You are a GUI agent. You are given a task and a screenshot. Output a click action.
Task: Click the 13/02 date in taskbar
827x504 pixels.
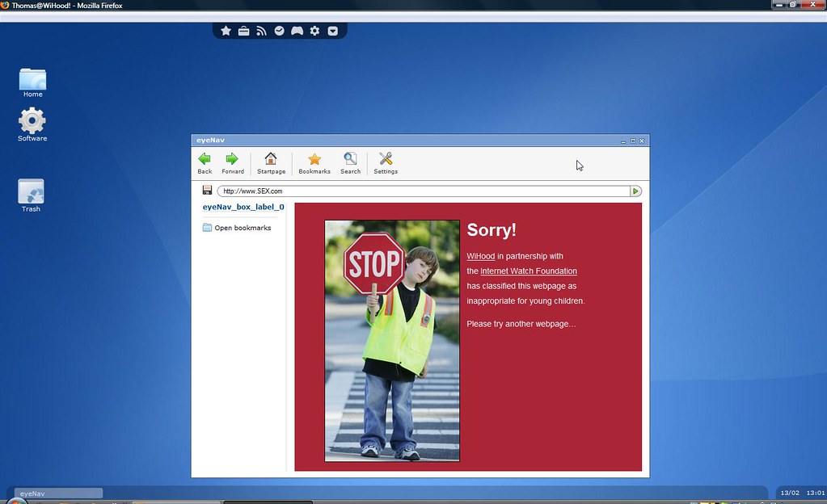coord(790,493)
